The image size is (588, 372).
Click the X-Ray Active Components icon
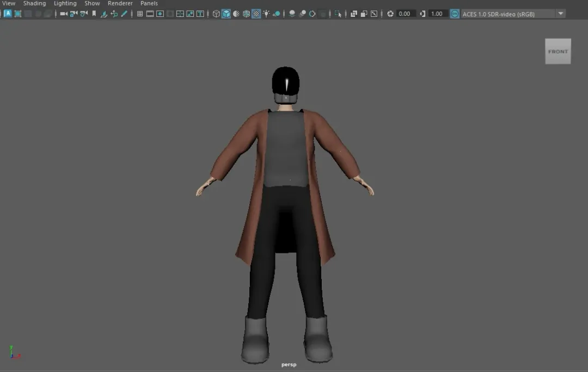point(364,14)
